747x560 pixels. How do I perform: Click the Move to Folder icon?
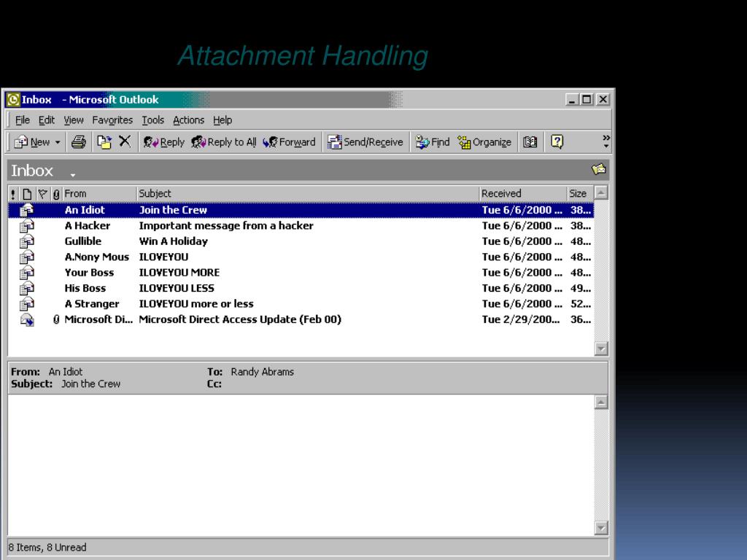pyautogui.click(x=104, y=142)
